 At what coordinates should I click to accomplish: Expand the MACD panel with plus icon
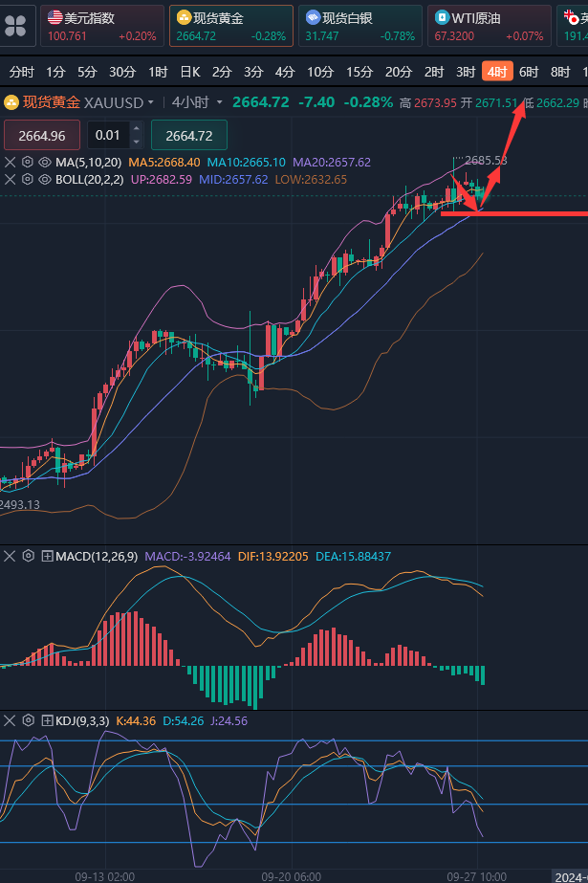(47, 557)
